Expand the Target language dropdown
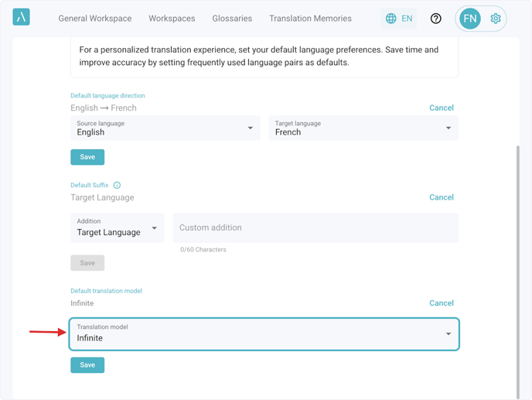The width and height of the screenshot is (532, 400). pos(363,128)
